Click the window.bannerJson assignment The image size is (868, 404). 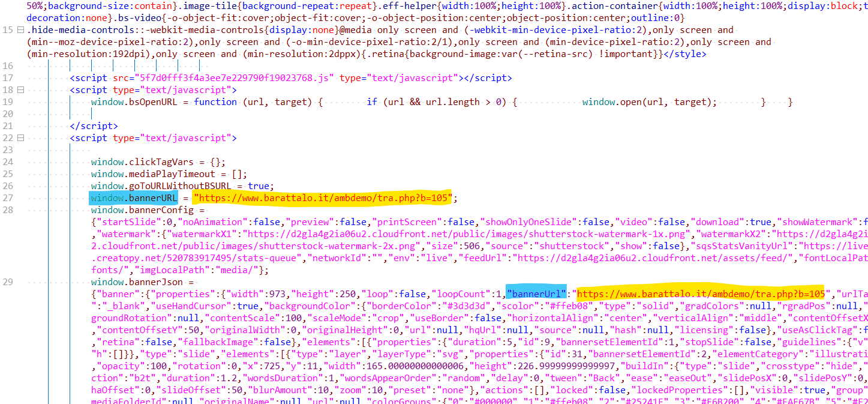click(x=142, y=282)
